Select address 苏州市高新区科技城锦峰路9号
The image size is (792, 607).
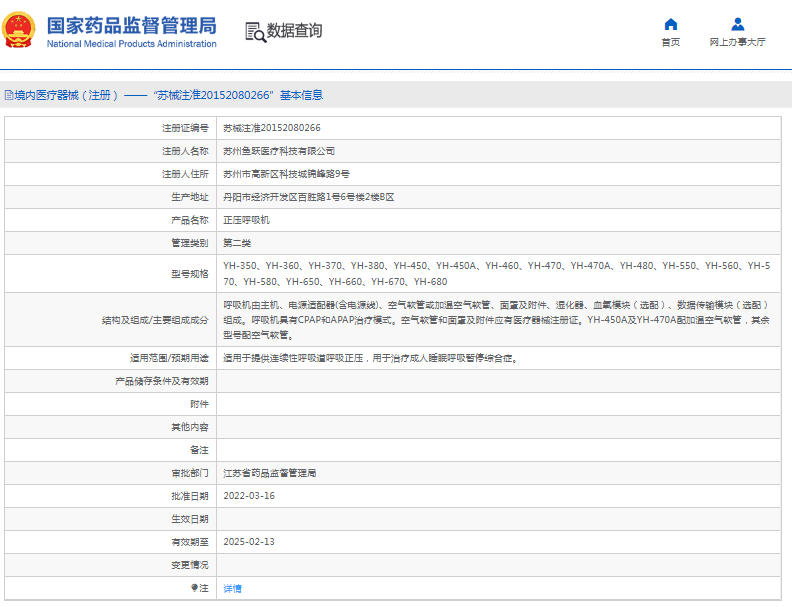(x=286, y=174)
